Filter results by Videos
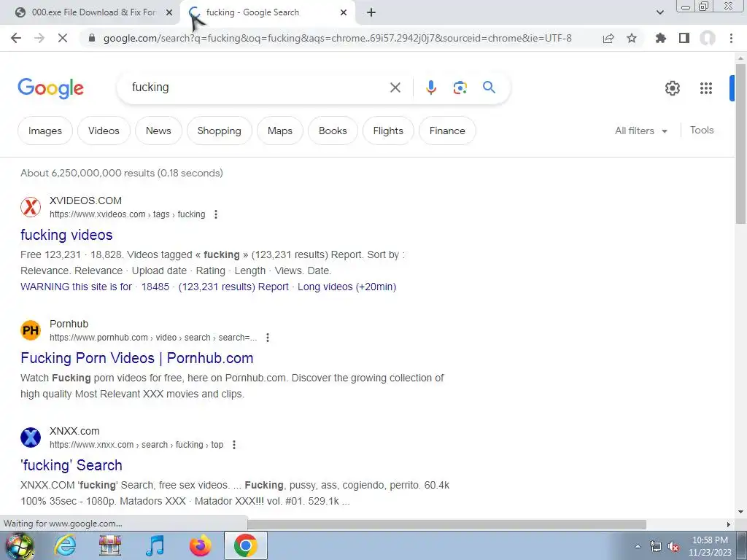The image size is (747, 560). point(104,131)
